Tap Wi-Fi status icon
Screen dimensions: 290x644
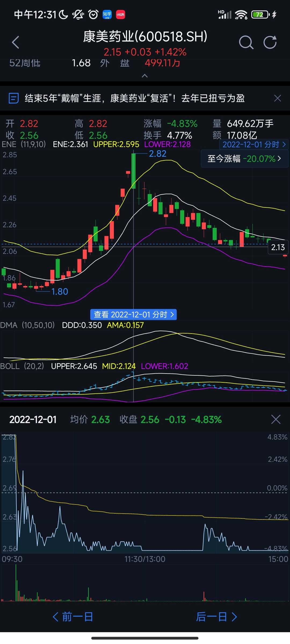[241, 14]
